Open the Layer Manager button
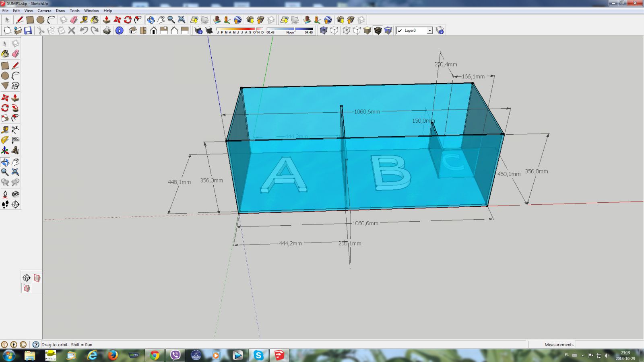Image resolution: width=644 pixels, height=362 pixels. [x=440, y=31]
